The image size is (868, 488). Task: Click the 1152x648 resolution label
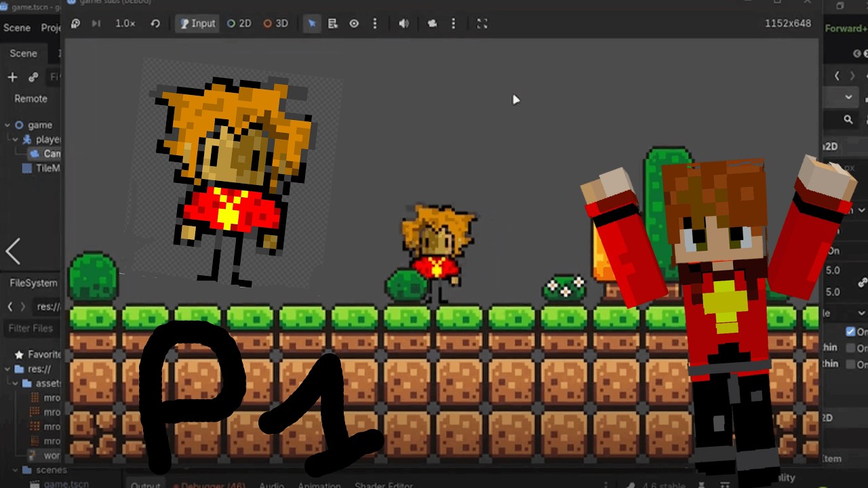click(x=787, y=24)
